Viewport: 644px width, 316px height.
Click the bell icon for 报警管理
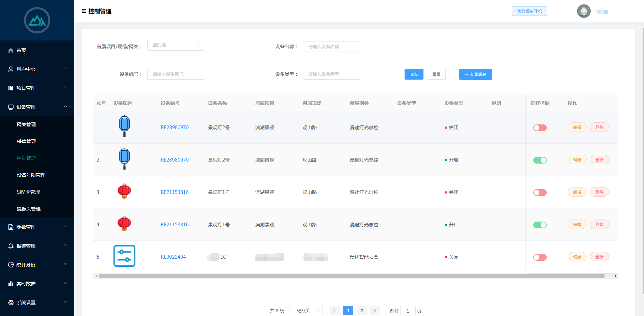pyautogui.click(x=11, y=246)
